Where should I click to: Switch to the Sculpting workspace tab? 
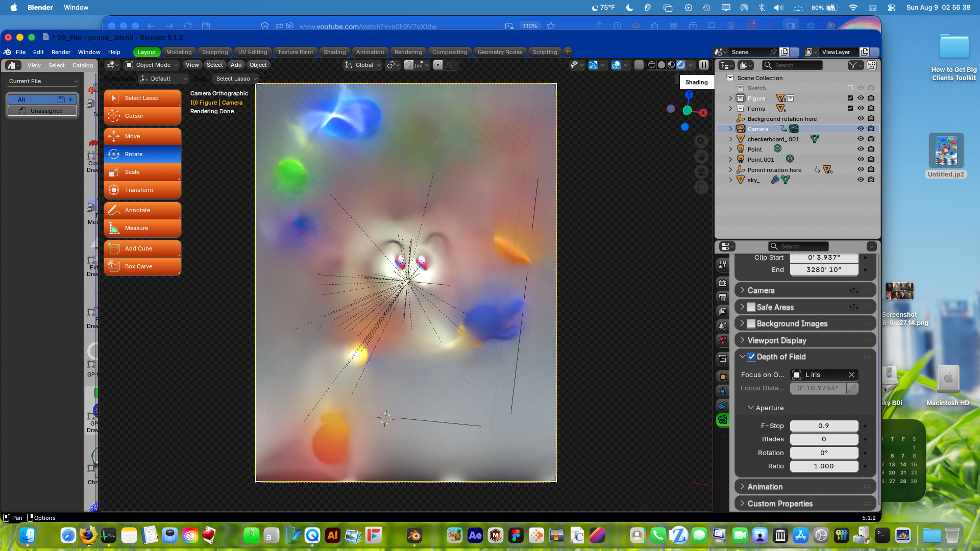coord(215,52)
